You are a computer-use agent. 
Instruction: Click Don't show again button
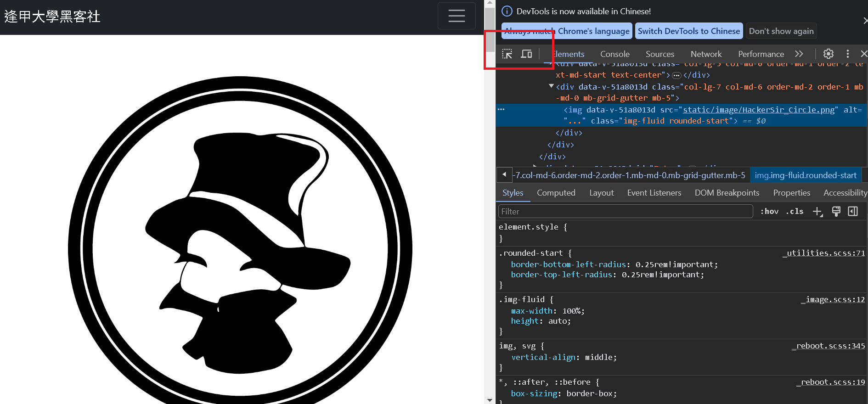click(x=781, y=31)
